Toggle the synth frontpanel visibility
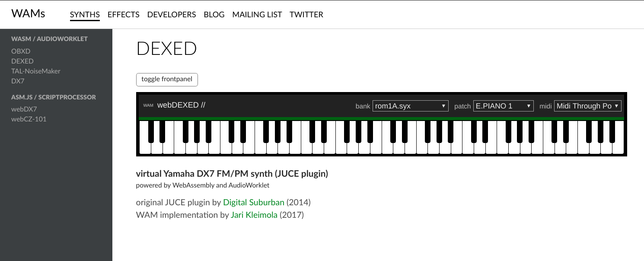Screen dimensions: 644x261 (167, 80)
